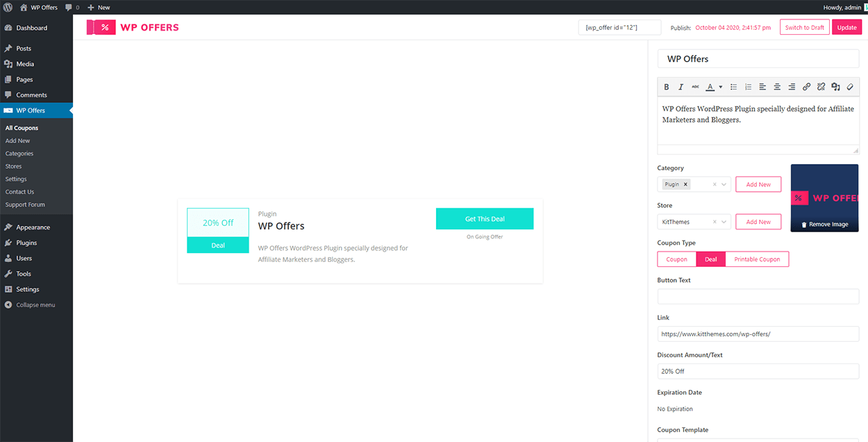Open the Comments sidebar menu
Viewport: 868px width, 442px height.
[36, 95]
